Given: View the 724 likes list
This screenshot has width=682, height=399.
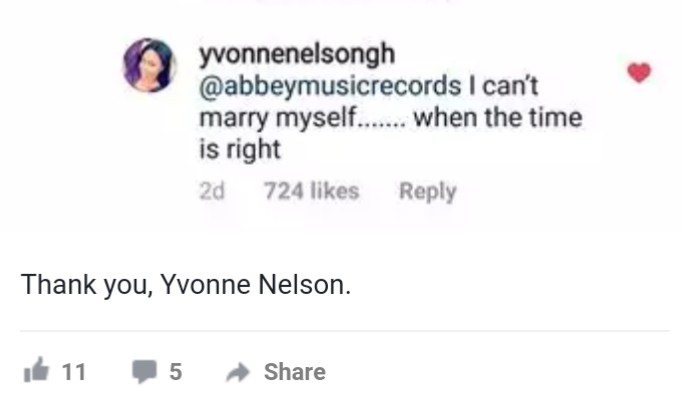Looking at the screenshot, I should (312, 191).
